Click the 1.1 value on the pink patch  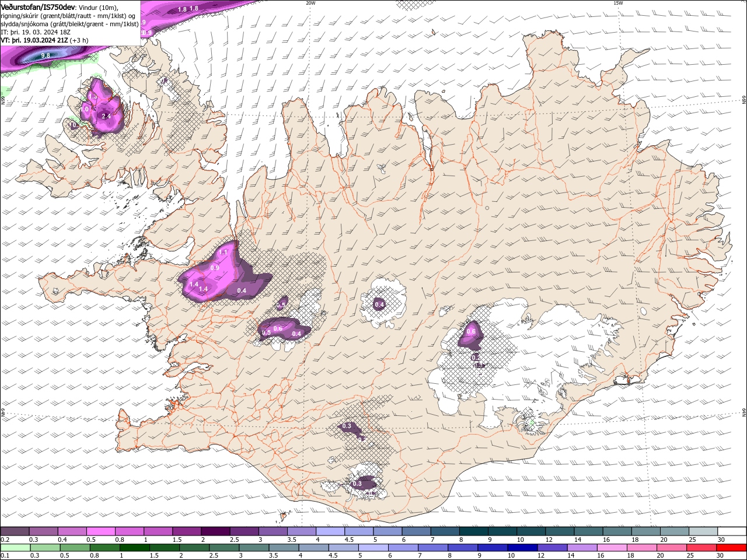[x=223, y=252]
